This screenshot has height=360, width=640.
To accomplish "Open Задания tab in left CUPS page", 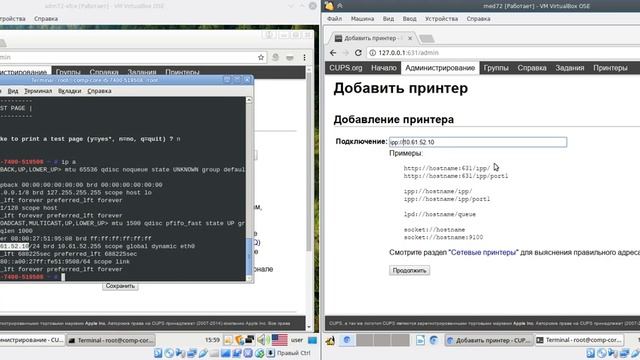I will click(142, 72).
